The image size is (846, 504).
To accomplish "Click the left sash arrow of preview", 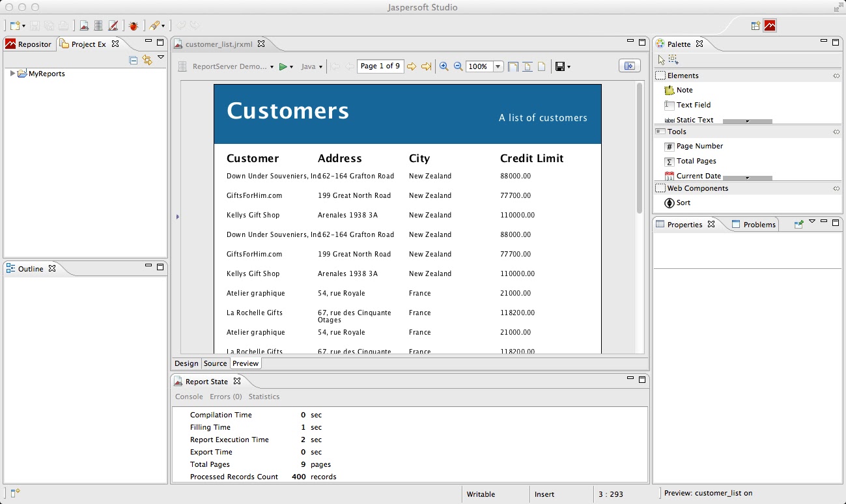I will pos(177,217).
